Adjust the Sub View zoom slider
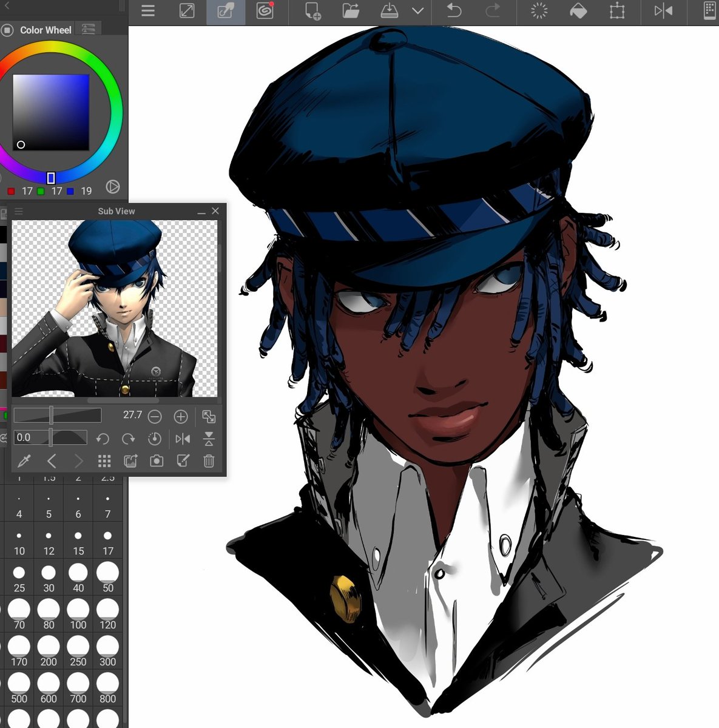Viewport: 719px width, 728px height. tap(58, 416)
